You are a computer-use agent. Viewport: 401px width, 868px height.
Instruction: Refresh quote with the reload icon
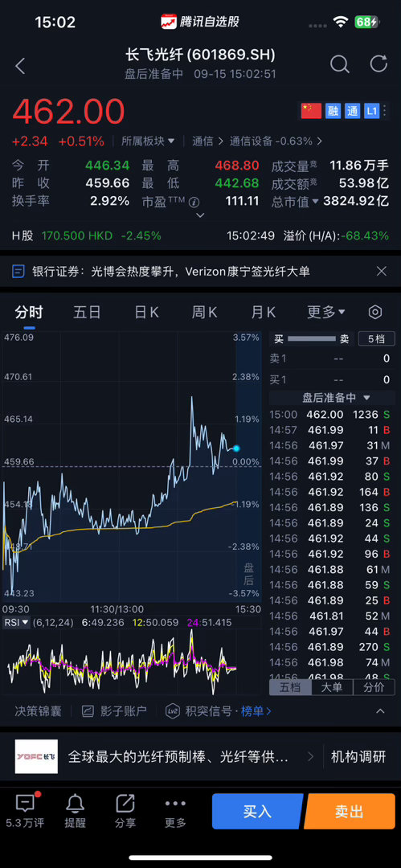pyautogui.click(x=378, y=63)
